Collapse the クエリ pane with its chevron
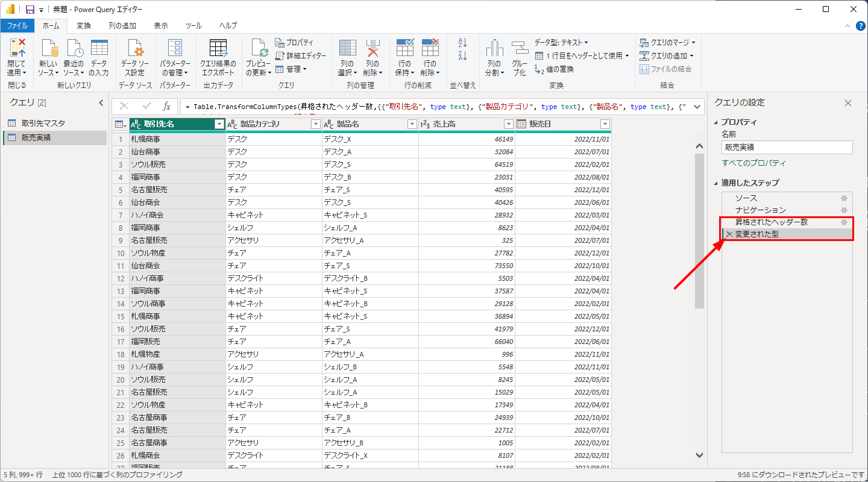 (x=101, y=103)
